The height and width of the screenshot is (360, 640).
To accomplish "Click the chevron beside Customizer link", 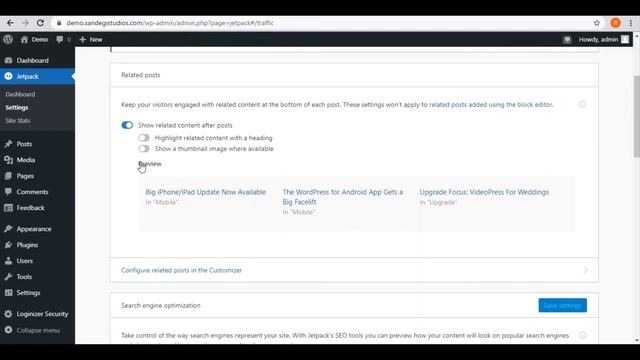I will point(586,270).
